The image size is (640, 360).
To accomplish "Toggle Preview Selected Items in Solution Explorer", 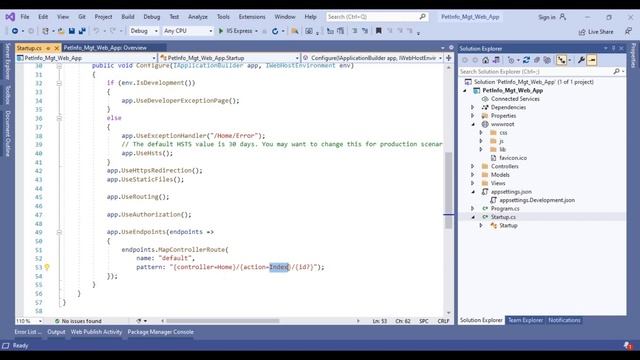I will [592, 60].
